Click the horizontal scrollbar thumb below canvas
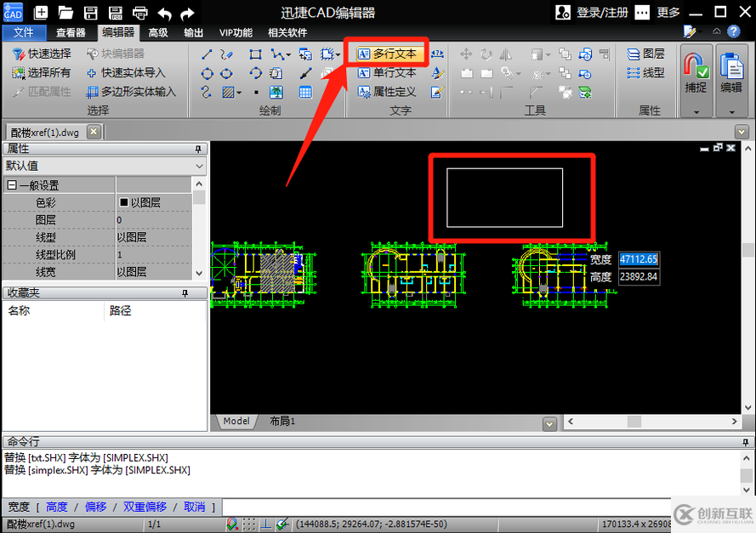 coord(634,422)
